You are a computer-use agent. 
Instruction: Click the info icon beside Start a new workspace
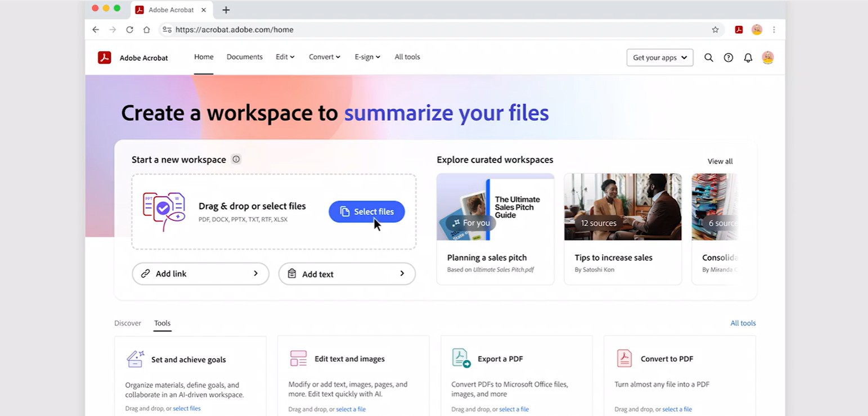click(236, 159)
